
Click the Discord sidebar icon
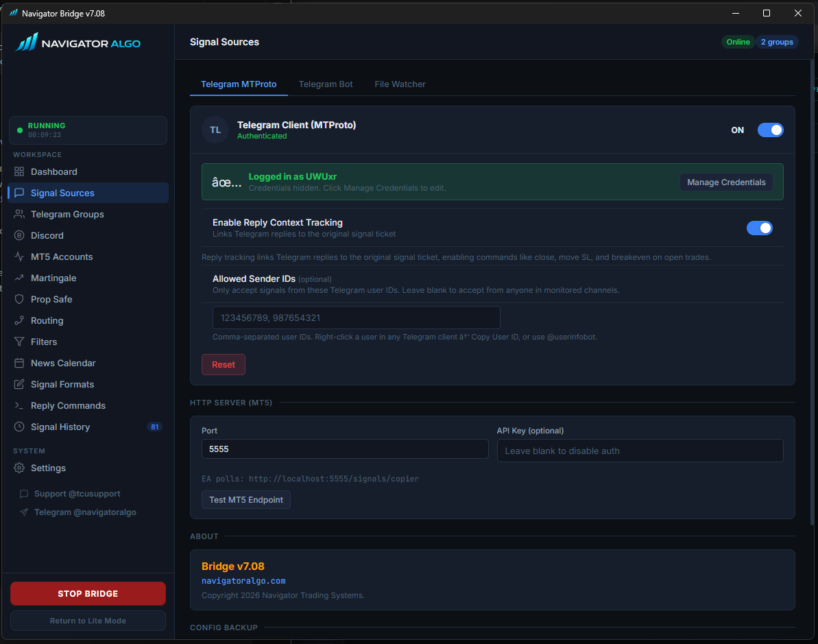point(19,235)
